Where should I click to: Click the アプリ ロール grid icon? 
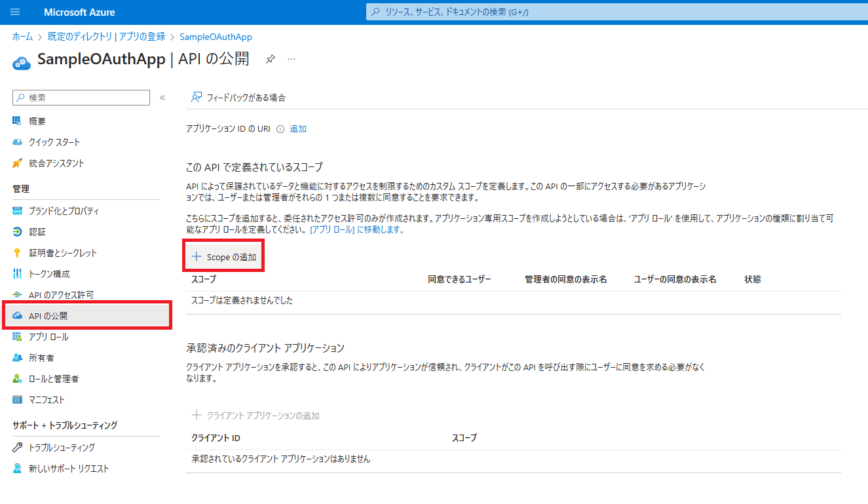pyautogui.click(x=17, y=337)
